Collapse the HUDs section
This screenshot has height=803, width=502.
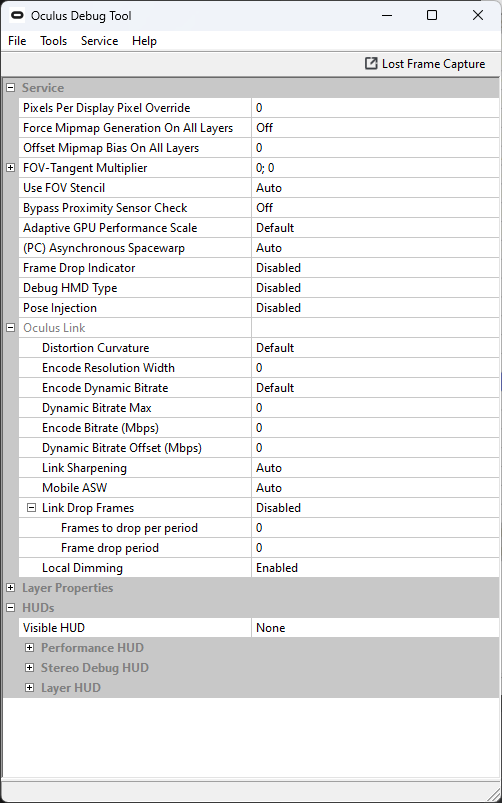coord(10,608)
